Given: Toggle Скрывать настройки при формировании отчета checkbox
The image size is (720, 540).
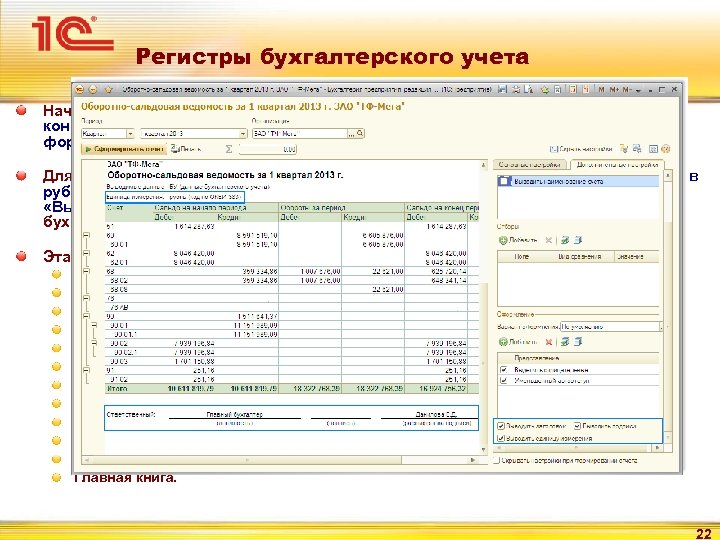Looking at the screenshot, I should (x=496, y=460).
